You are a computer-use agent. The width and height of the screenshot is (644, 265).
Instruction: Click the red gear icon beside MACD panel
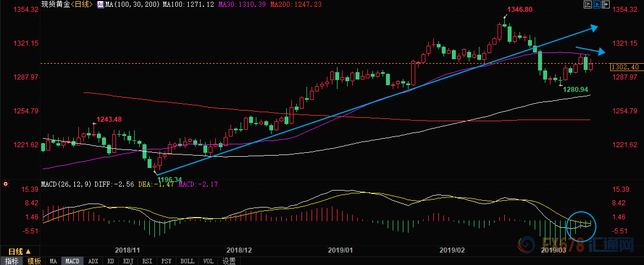pyautogui.click(x=5, y=183)
